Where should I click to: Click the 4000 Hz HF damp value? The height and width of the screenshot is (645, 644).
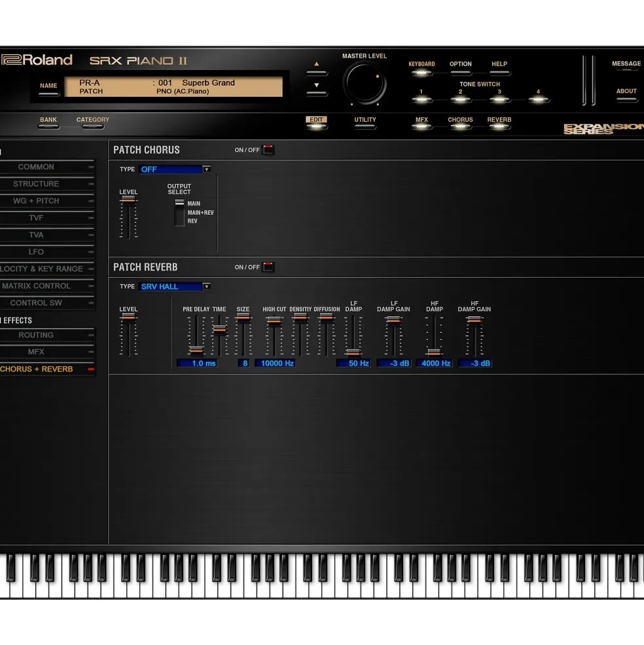pyautogui.click(x=434, y=363)
